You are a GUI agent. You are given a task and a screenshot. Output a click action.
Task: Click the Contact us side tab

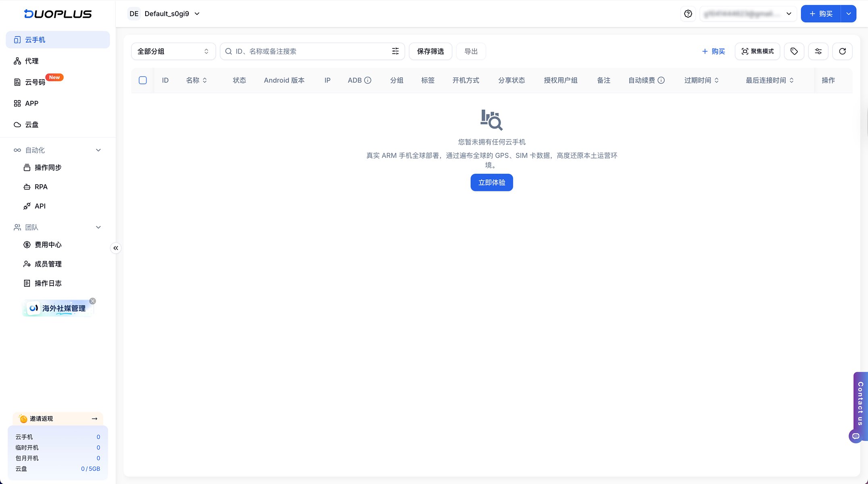point(861,403)
